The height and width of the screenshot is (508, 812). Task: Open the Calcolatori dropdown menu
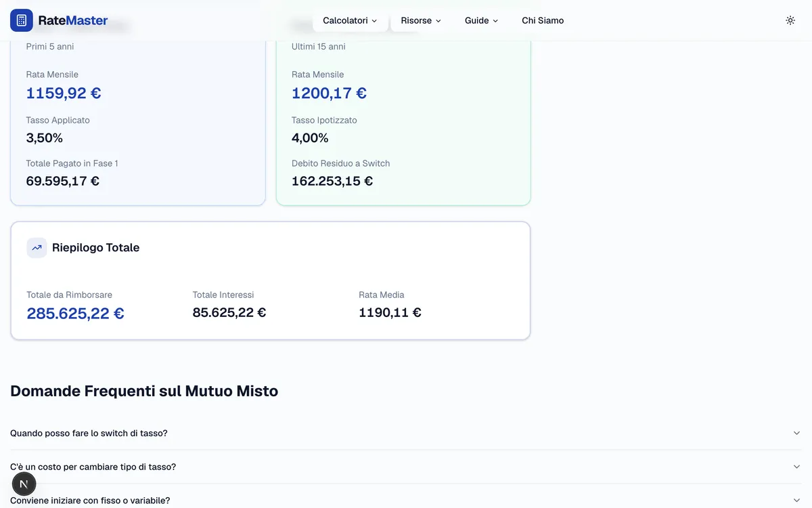(350, 20)
